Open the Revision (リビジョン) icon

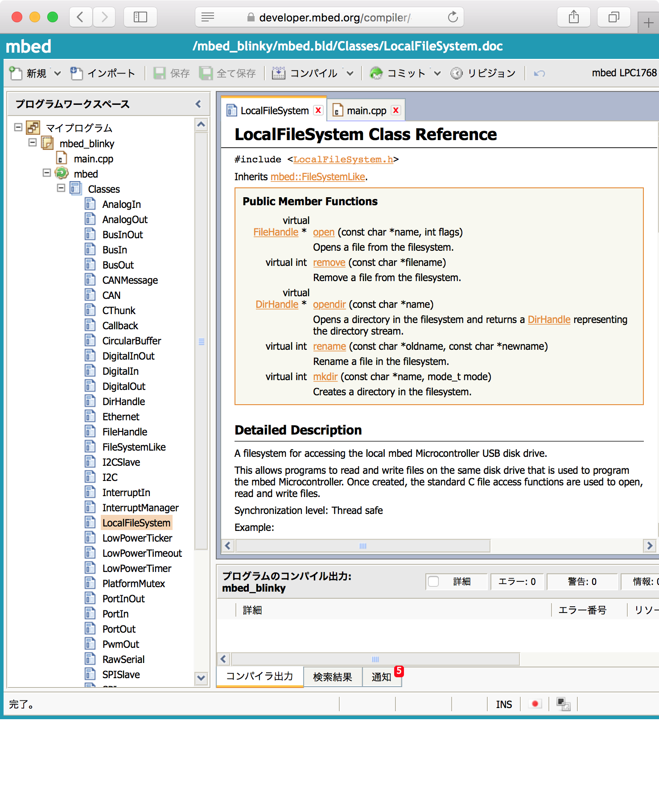(x=457, y=73)
